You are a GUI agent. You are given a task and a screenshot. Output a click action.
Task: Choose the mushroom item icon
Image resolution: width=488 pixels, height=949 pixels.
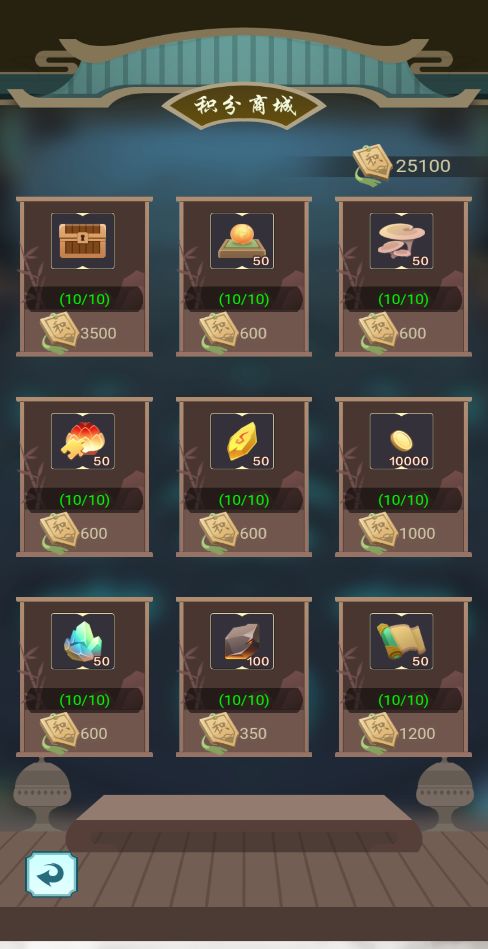401,241
